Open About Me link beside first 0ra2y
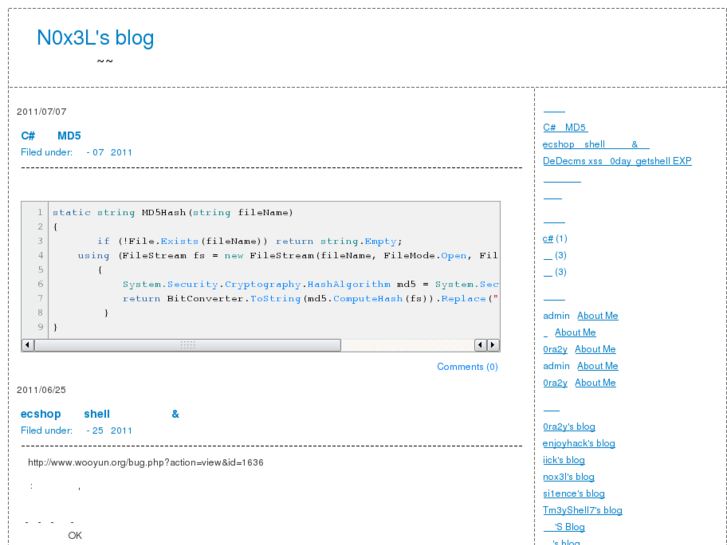The height and width of the screenshot is (545, 727). pyautogui.click(x=595, y=349)
